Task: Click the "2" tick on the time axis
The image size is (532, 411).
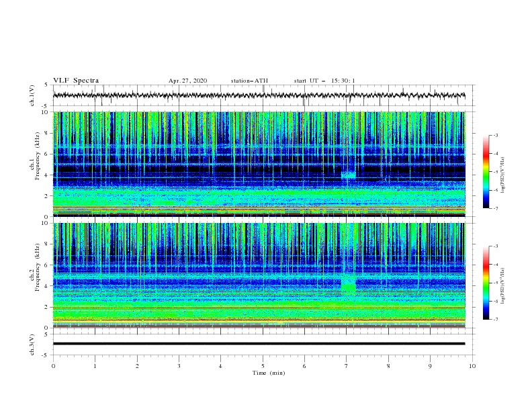Action: (x=137, y=366)
